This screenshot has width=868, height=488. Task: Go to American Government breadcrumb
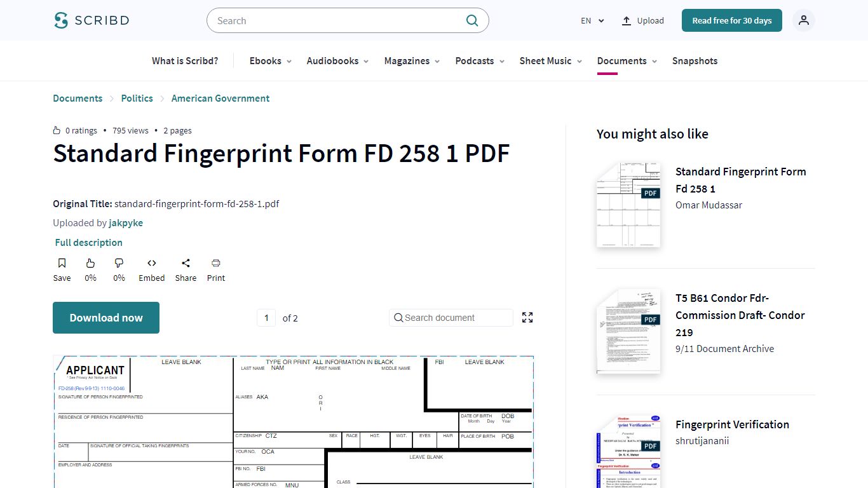(x=220, y=98)
